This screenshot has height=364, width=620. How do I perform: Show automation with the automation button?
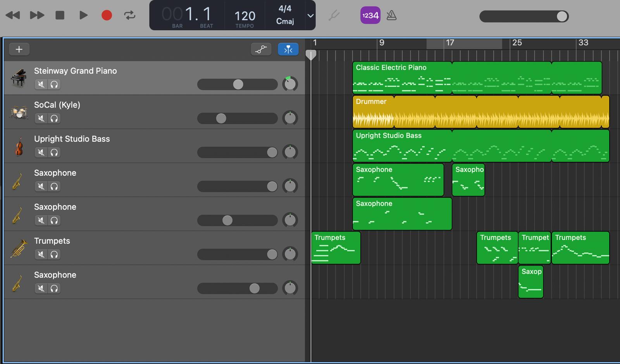261,49
